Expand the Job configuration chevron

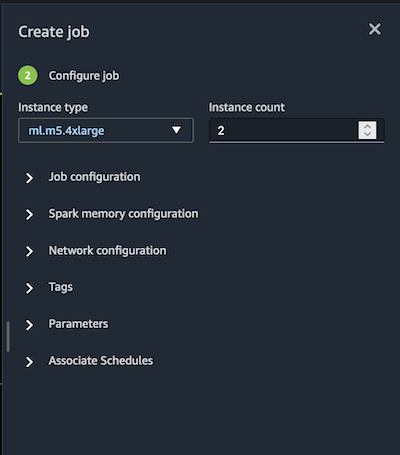coord(29,178)
